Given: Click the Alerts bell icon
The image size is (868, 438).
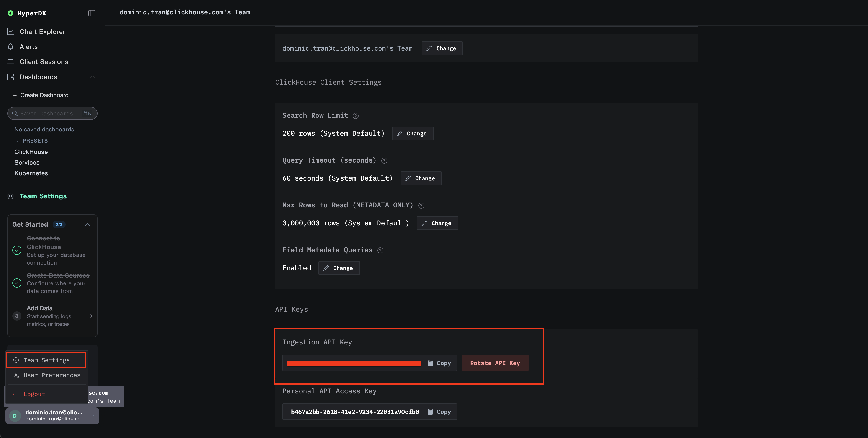Looking at the screenshot, I should click(x=10, y=46).
